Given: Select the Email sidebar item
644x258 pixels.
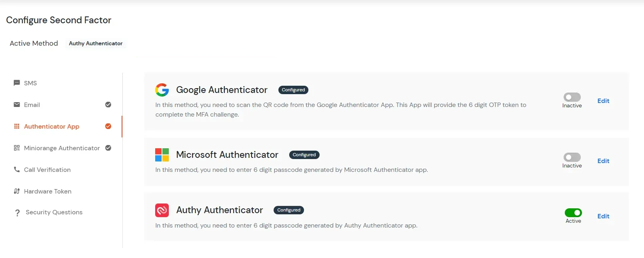Looking at the screenshot, I should click(x=32, y=105).
